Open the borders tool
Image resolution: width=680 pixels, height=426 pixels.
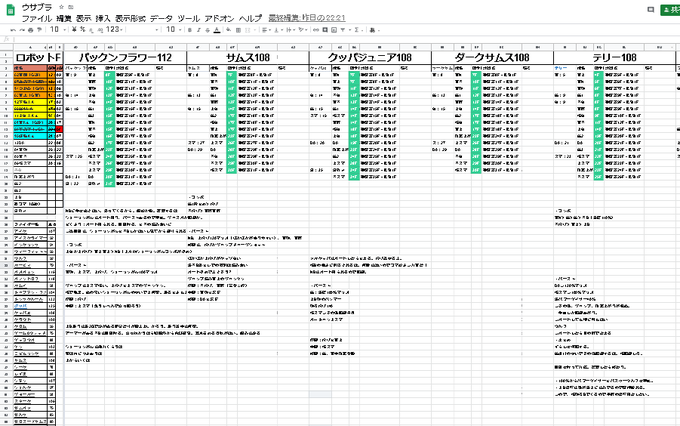point(238,30)
